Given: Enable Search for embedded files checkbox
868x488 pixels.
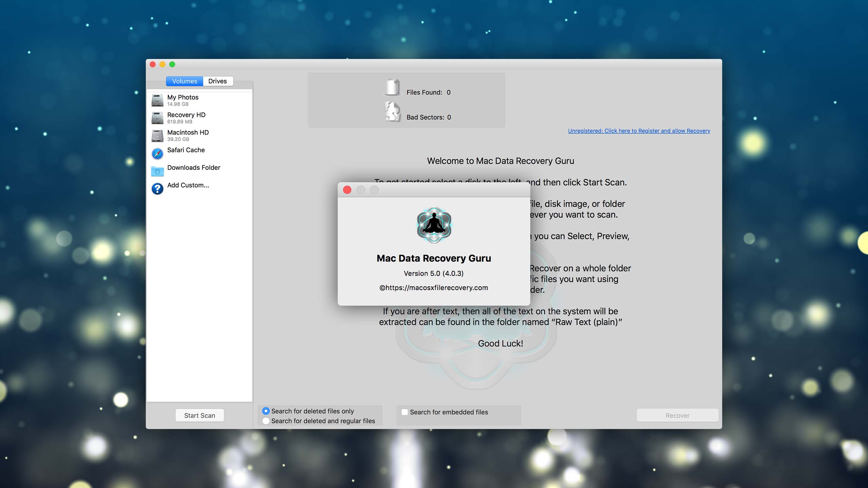Looking at the screenshot, I should [405, 412].
